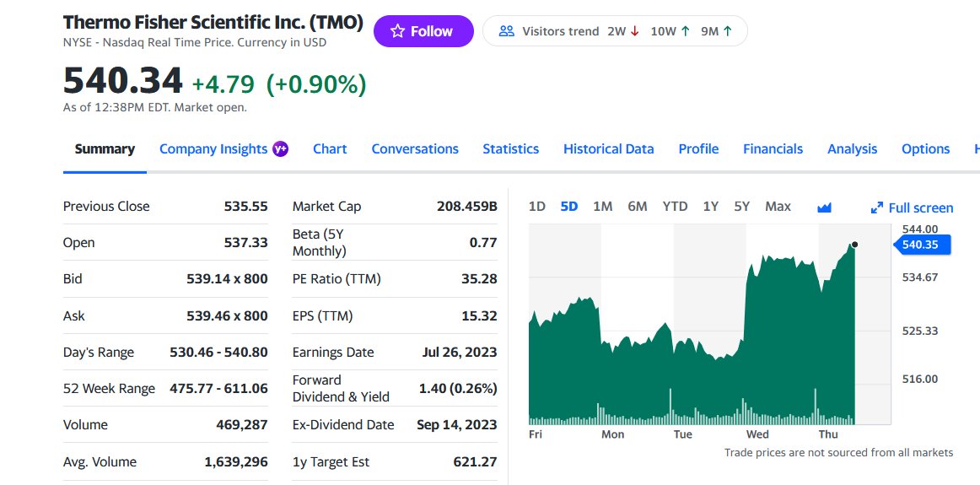980x485 pixels.
Task: Click the Market Cap value 208.459B
Action: pyautogui.click(x=467, y=207)
